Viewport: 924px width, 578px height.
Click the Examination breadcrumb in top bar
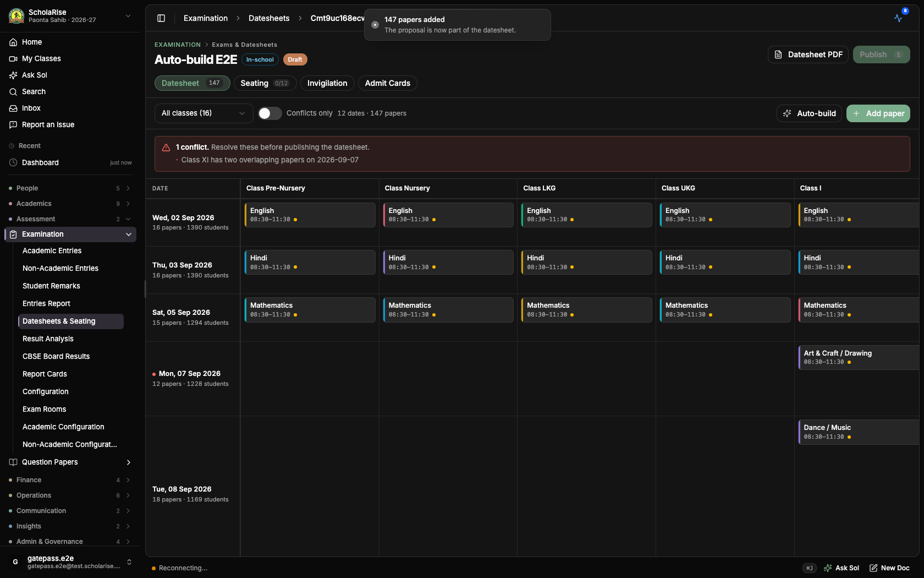click(x=206, y=18)
